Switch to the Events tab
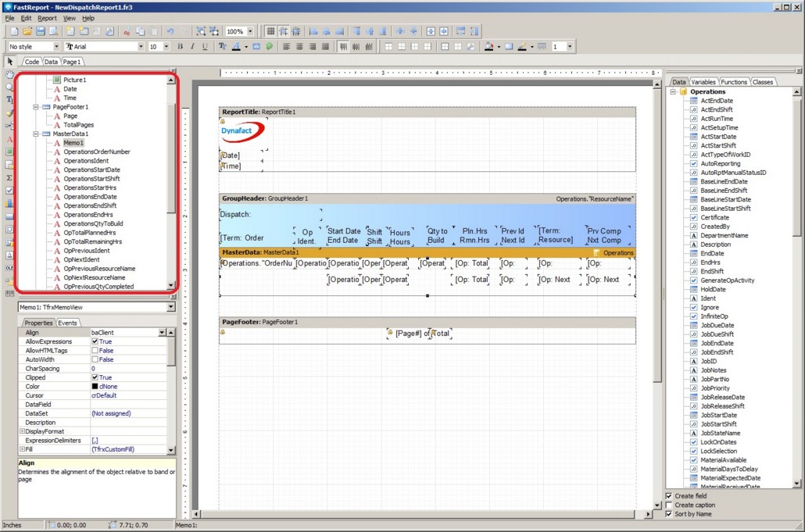This screenshot has height=532, width=805. [x=67, y=323]
